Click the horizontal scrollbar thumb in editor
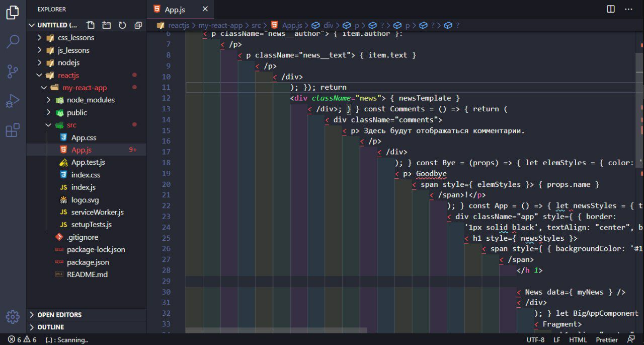The image size is (644, 345). (x=276, y=330)
